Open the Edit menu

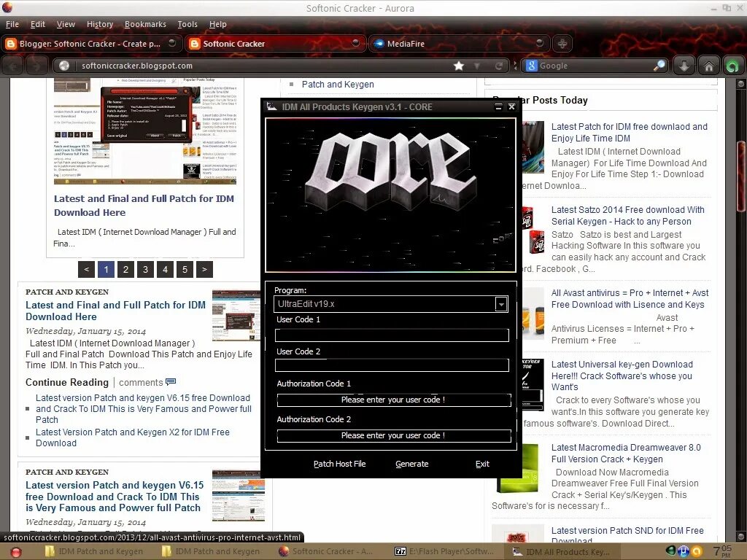tap(38, 24)
